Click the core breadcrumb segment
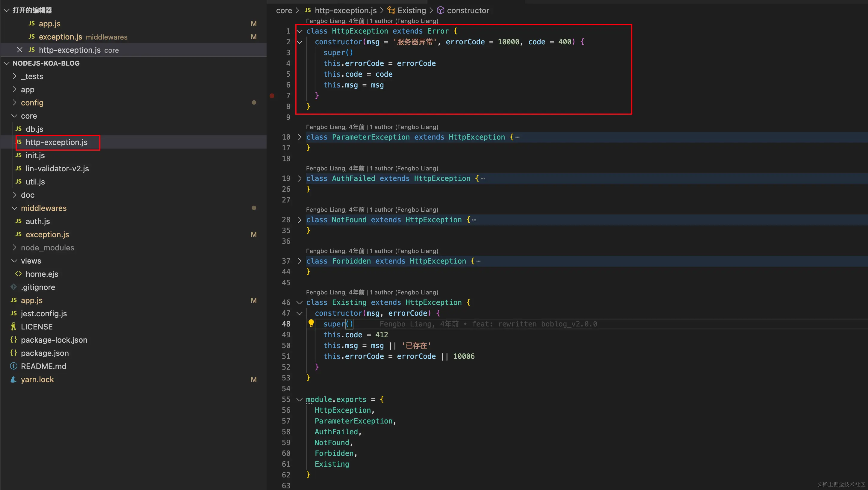Screen dimensions: 868x490 [284, 10]
